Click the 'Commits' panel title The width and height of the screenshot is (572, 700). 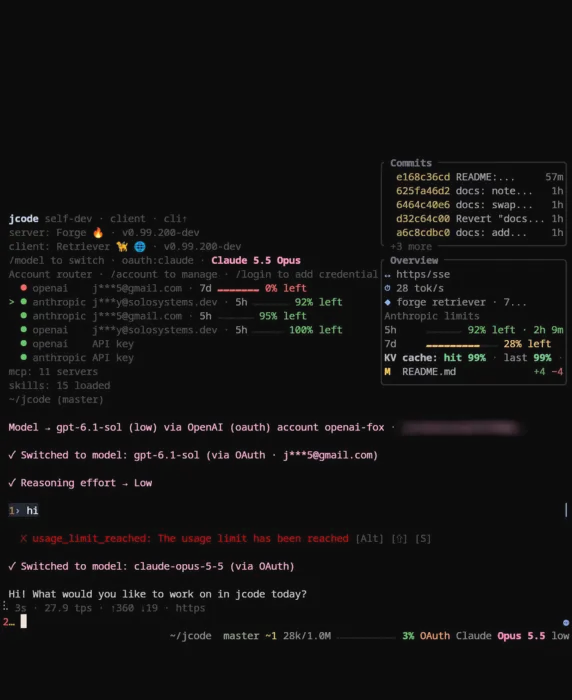411,163
